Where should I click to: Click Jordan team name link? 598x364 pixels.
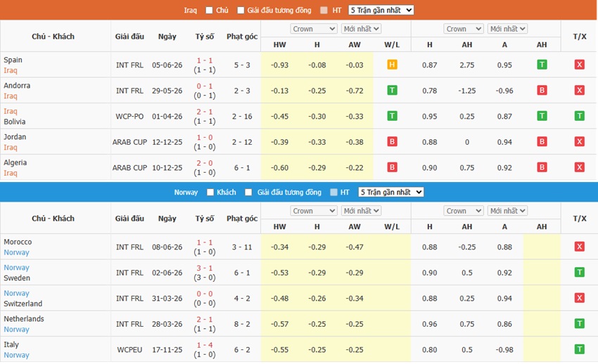[x=15, y=137]
